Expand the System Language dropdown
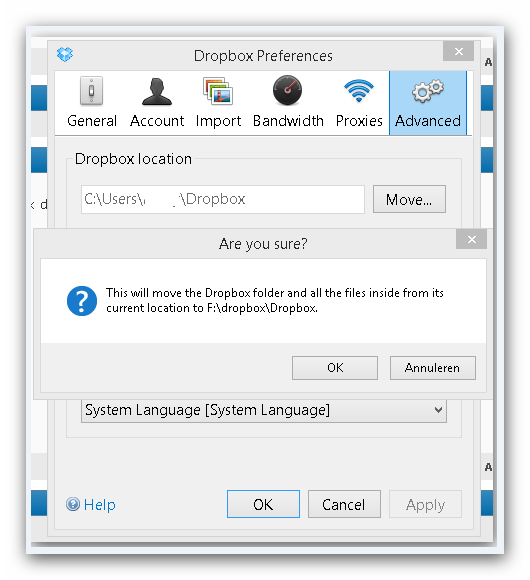 [x=264, y=411]
